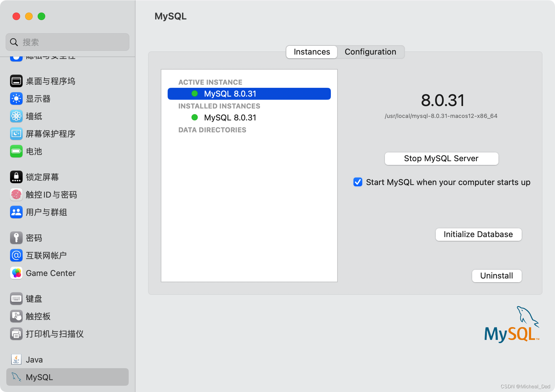This screenshot has width=555, height=392.
Task: Click the DATA DIRECTORIES header text
Action: point(212,130)
